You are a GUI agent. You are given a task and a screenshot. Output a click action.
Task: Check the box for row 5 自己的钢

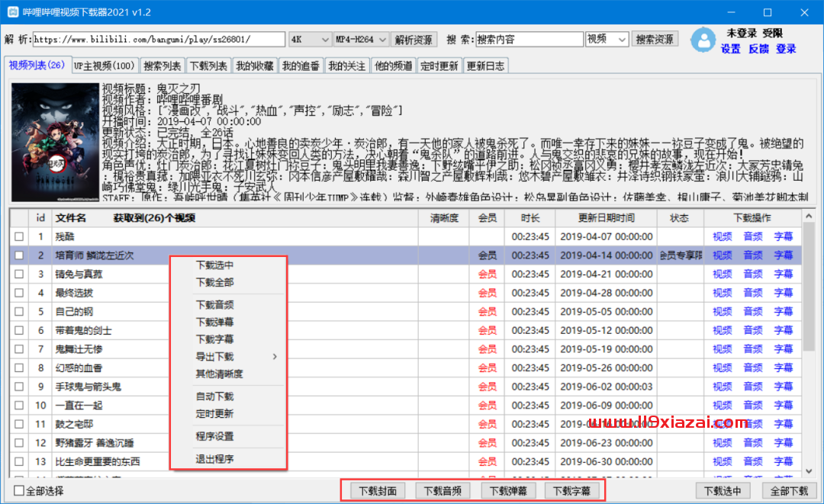pos(19,312)
